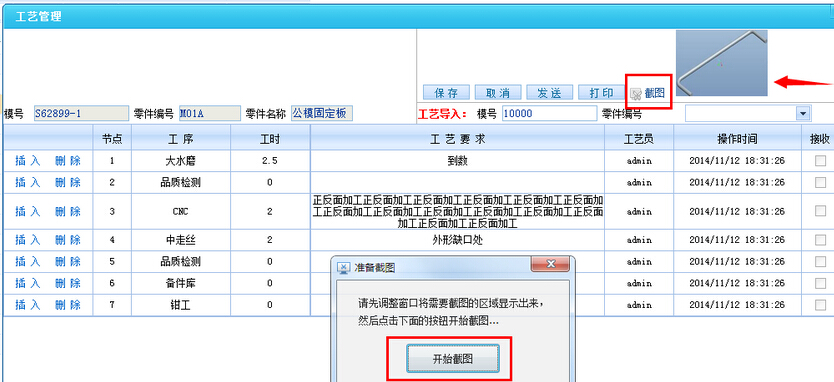This screenshot has height=382, width=834.
Task: Click the 钳工 process cell
Action: point(181,305)
